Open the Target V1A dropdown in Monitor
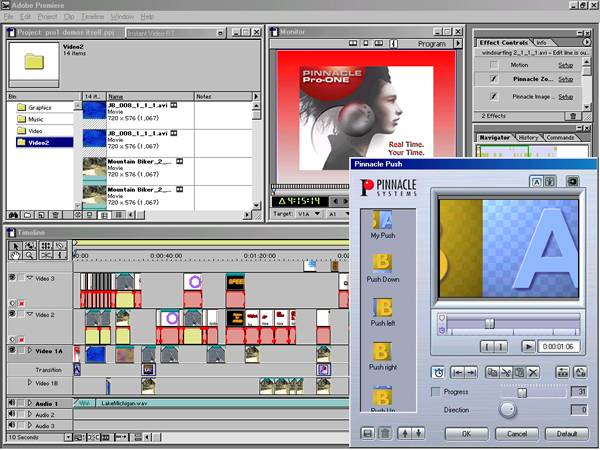600x450 pixels. [308, 214]
